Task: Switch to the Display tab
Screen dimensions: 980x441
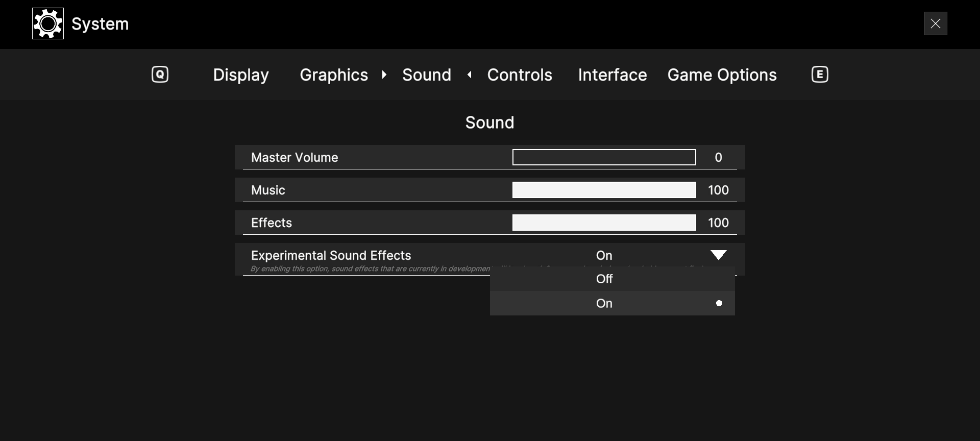Action: [x=241, y=75]
